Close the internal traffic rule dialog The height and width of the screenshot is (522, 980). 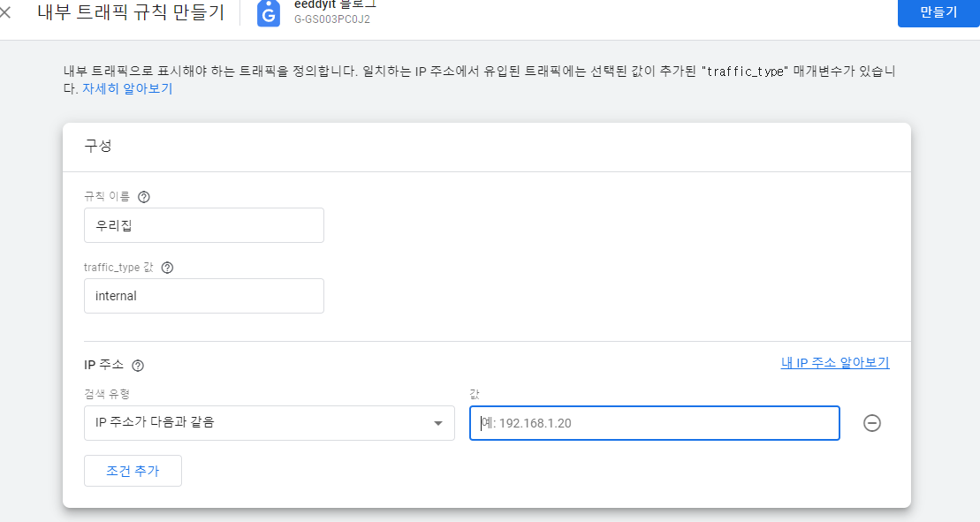(5, 12)
